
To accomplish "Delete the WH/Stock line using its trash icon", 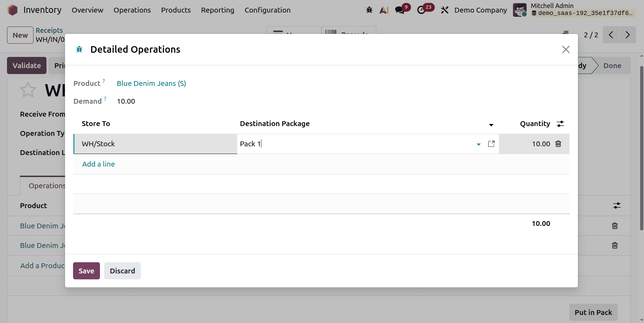I will tap(558, 144).
